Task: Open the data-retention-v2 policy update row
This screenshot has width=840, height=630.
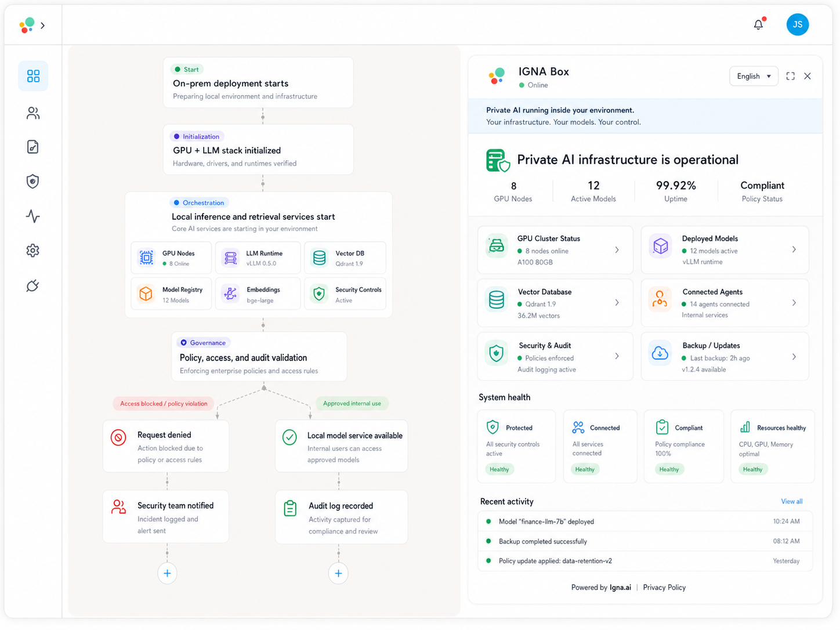Action: pyautogui.click(x=645, y=561)
